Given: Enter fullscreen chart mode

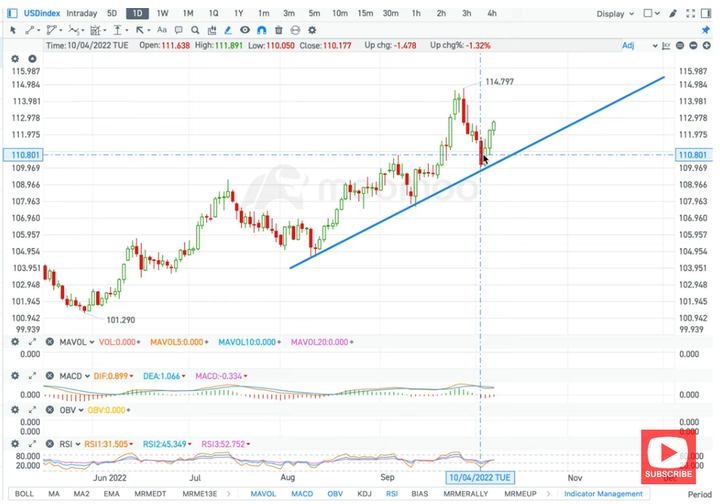Looking at the screenshot, I should click(x=691, y=13).
